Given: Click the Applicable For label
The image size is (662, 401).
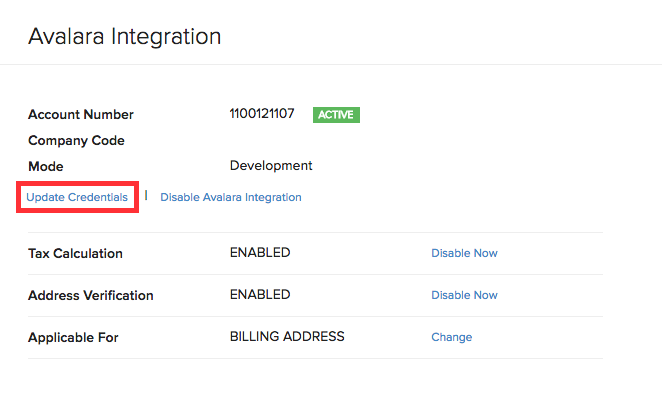Looking at the screenshot, I should 73,338.
